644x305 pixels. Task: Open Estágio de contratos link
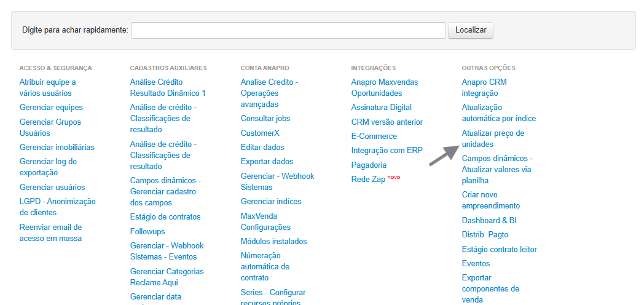tap(165, 217)
